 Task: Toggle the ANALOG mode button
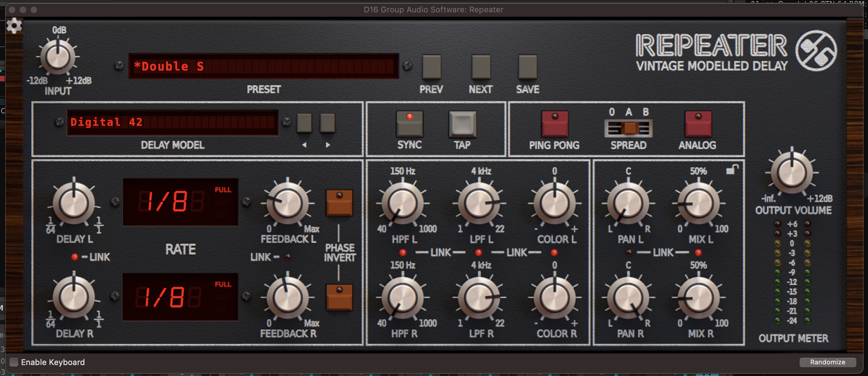click(698, 124)
